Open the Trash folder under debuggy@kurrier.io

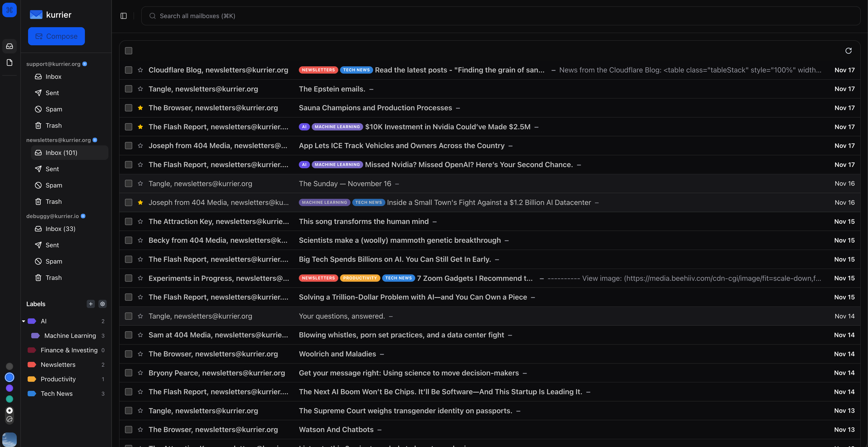[x=54, y=277]
